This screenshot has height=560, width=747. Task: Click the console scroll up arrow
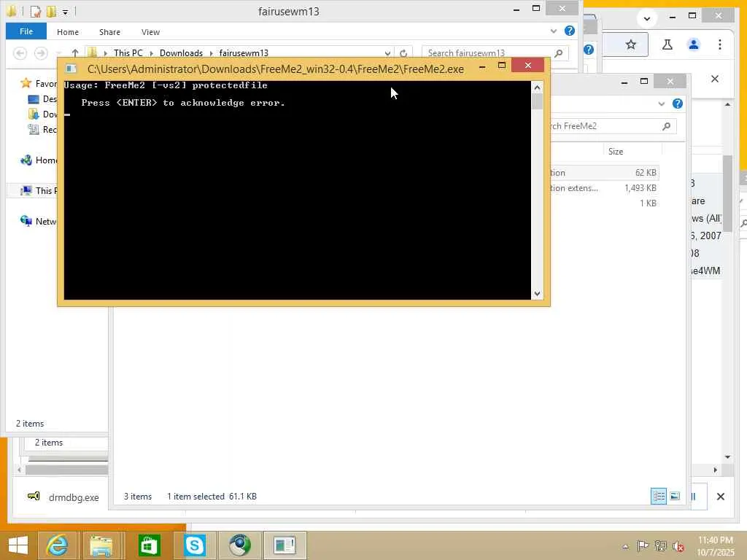pos(537,87)
